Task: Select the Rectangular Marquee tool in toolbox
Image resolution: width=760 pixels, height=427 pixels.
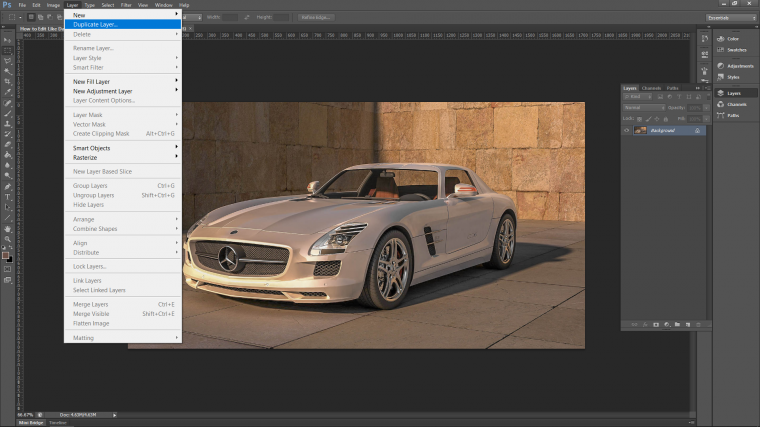Action: click(x=7, y=50)
